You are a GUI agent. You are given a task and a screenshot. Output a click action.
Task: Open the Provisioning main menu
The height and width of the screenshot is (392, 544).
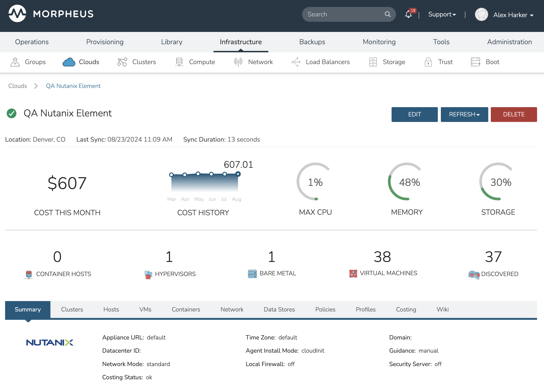[x=105, y=42]
